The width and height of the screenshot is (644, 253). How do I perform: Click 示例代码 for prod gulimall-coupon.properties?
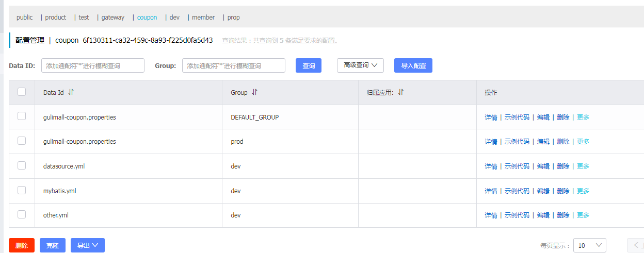point(517,141)
